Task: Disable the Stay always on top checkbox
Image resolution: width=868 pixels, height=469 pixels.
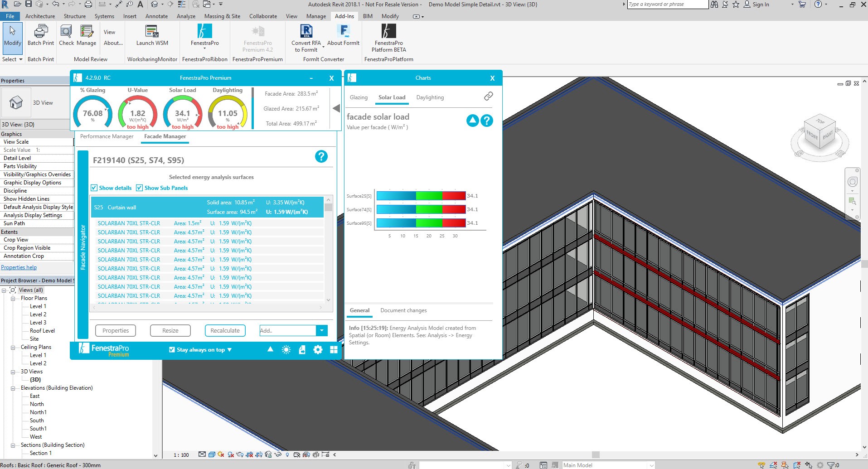Action: 172,350
